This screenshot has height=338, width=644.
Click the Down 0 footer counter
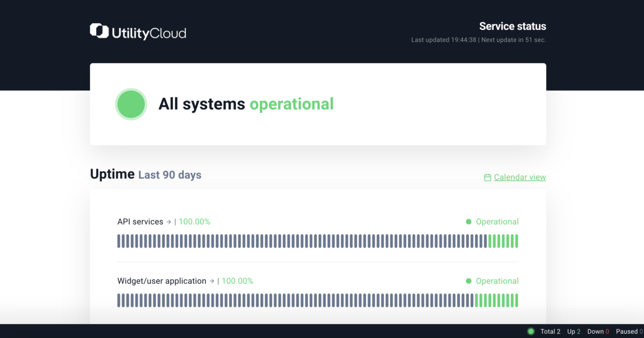click(597, 331)
